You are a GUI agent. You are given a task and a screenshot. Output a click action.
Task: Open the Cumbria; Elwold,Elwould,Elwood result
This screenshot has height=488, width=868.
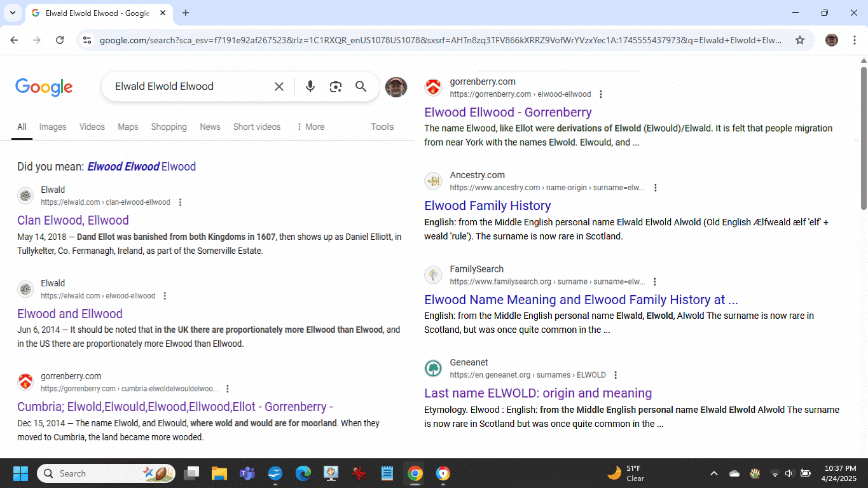click(175, 407)
